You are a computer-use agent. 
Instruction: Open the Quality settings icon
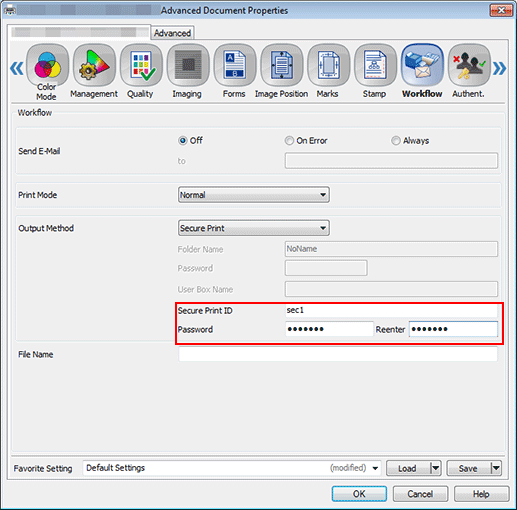point(141,65)
